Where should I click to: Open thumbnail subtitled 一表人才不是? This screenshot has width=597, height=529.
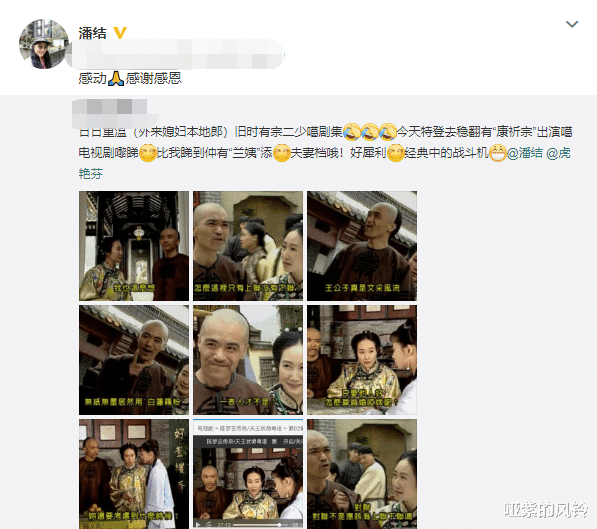pos(248,360)
